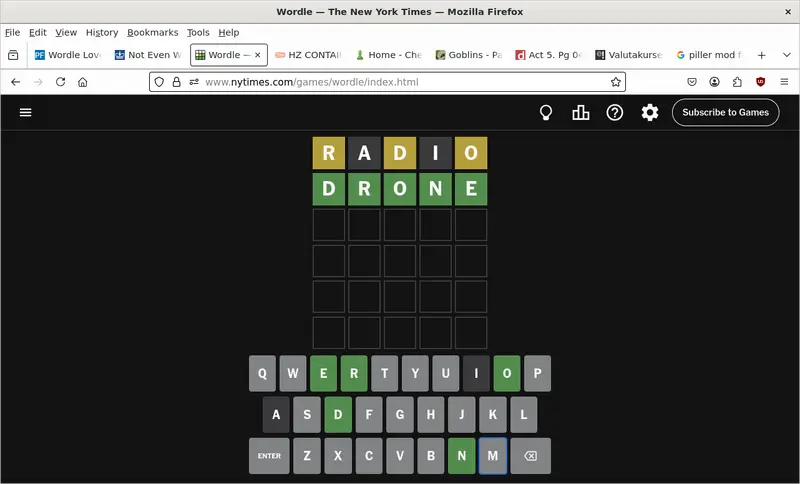Click the X key on the Wordle keyboard
The image size is (800, 484).
click(338, 455)
